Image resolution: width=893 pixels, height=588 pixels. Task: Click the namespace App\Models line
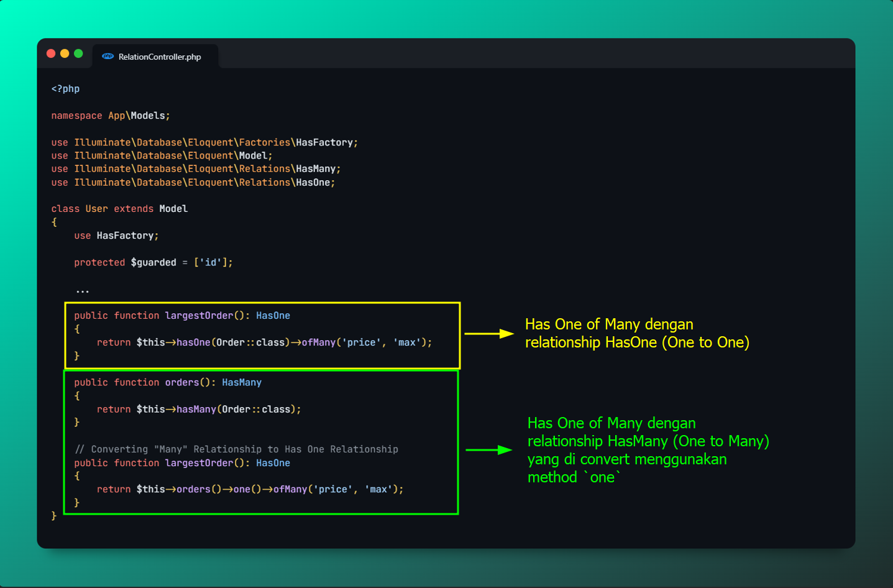111,116
